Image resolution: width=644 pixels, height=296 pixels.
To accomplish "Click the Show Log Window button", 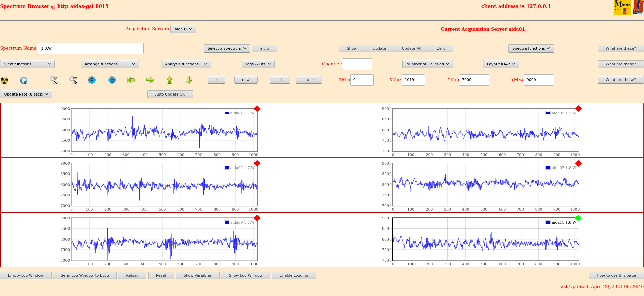I will coord(245,276).
